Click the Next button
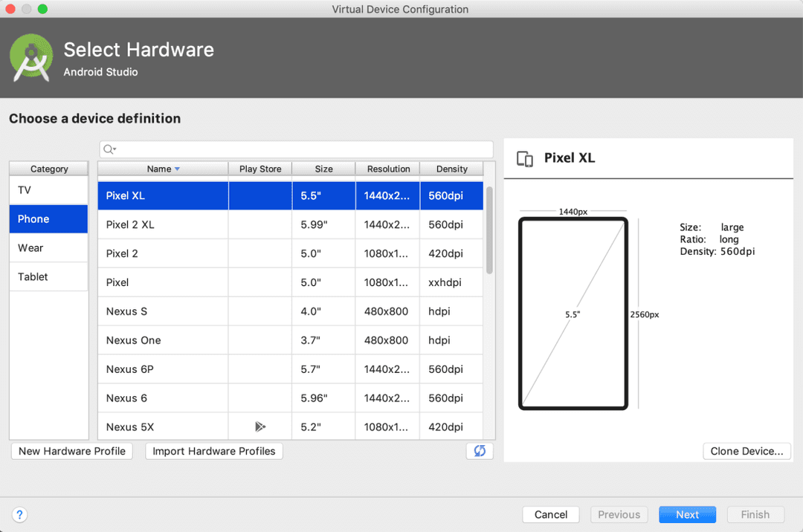 coord(687,515)
